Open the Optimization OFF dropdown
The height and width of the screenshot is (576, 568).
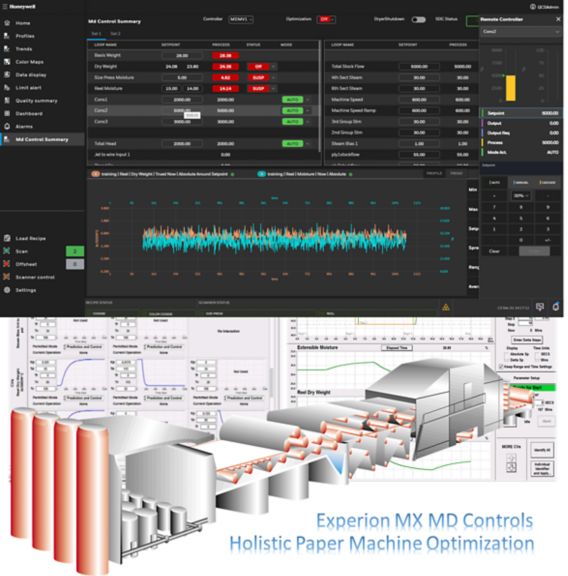click(x=326, y=19)
